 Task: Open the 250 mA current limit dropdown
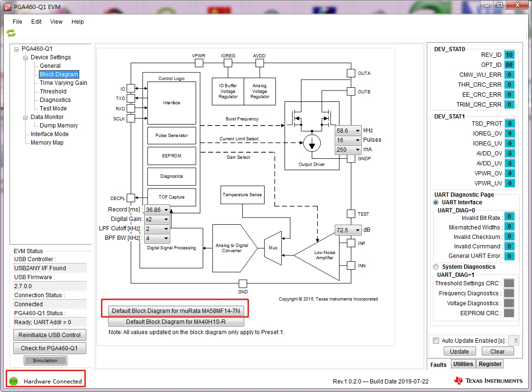(348, 149)
